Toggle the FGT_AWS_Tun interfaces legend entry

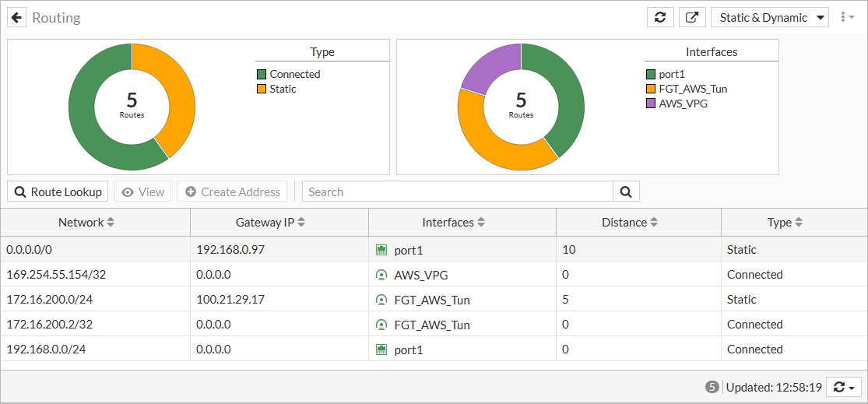(693, 89)
